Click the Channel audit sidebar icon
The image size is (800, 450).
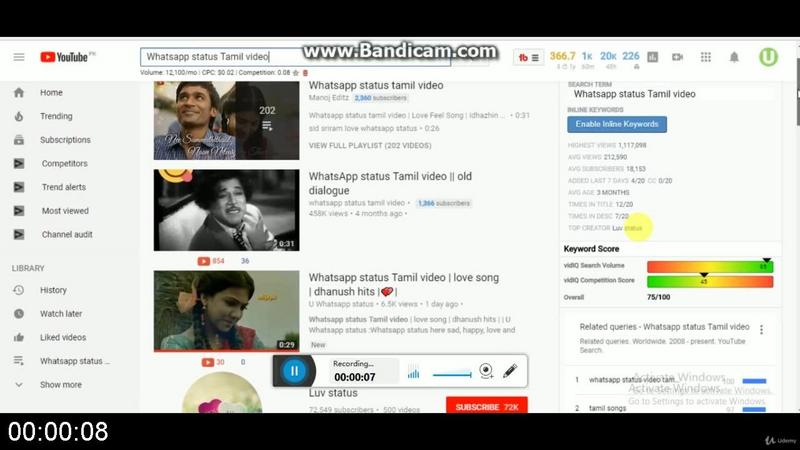click(x=19, y=234)
